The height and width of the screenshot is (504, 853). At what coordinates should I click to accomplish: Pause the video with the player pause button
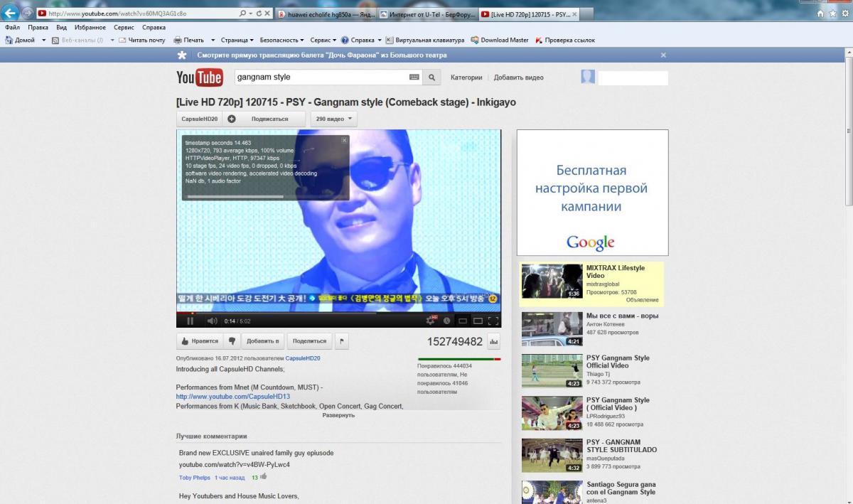pyautogui.click(x=190, y=321)
